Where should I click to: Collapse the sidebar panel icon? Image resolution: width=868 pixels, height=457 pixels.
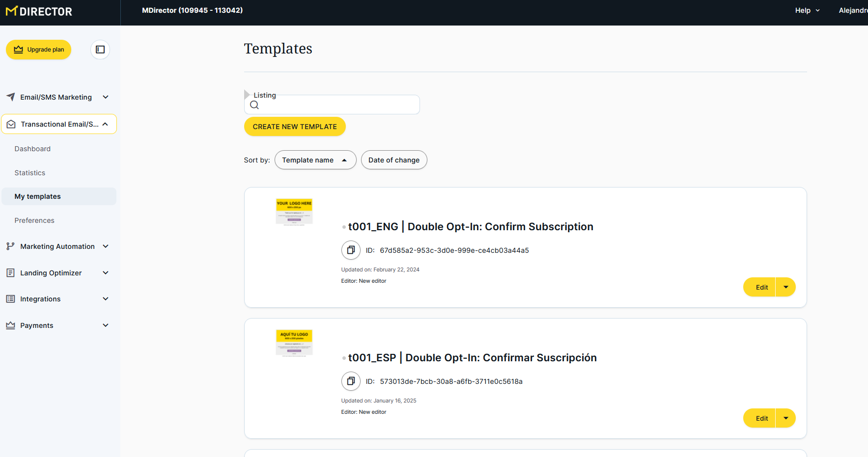pos(100,50)
